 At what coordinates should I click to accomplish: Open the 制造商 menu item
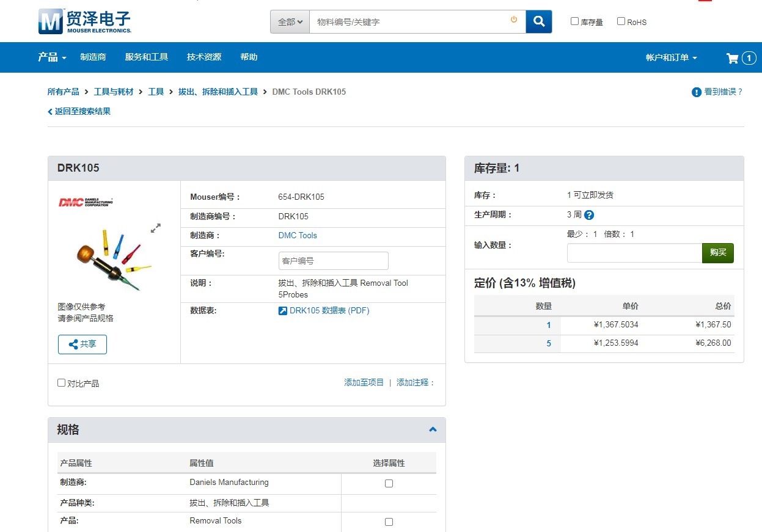click(93, 57)
